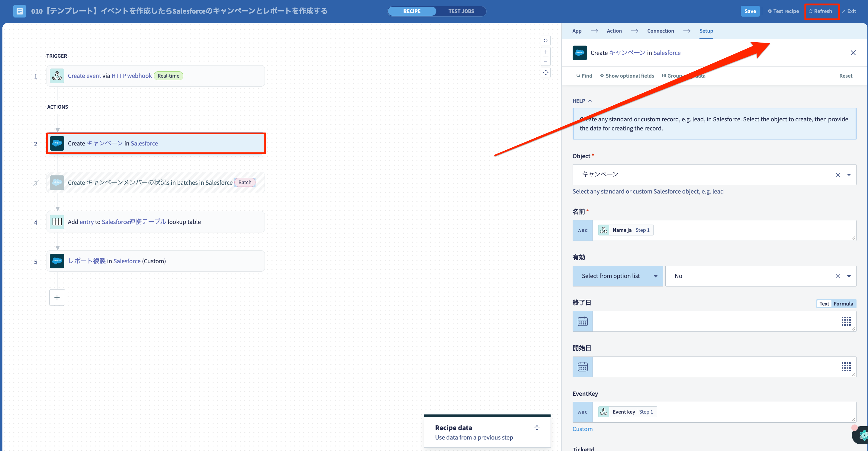Expand the Recipe data panel

tap(537, 428)
